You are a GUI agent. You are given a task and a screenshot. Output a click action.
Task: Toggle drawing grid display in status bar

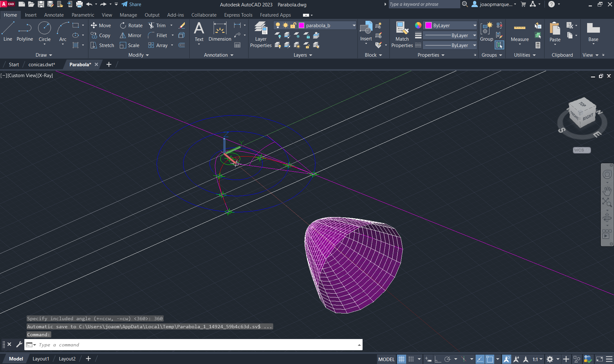[x=401, y=359]
